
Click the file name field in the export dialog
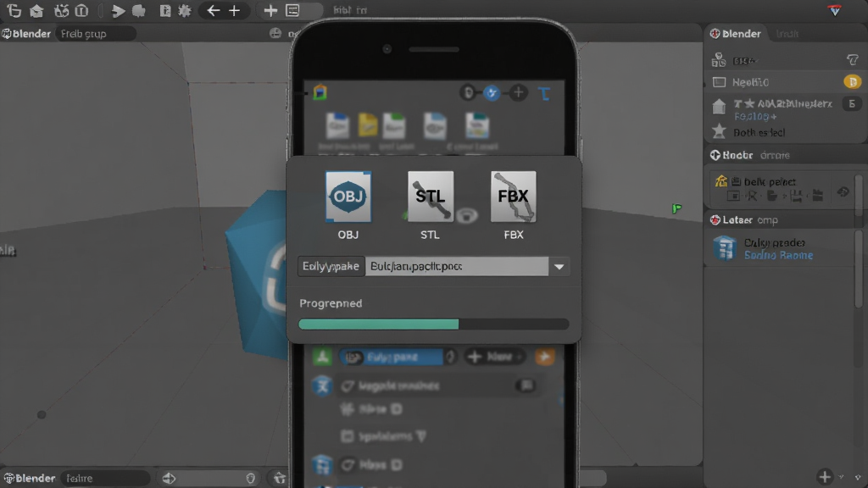tap(457, 267)
